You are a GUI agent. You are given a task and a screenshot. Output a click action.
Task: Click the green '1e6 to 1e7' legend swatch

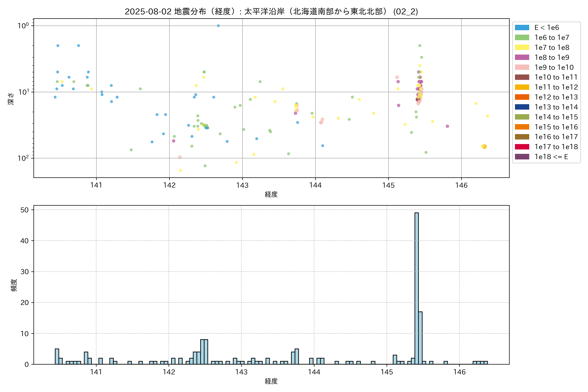click(x=522, y=38)
